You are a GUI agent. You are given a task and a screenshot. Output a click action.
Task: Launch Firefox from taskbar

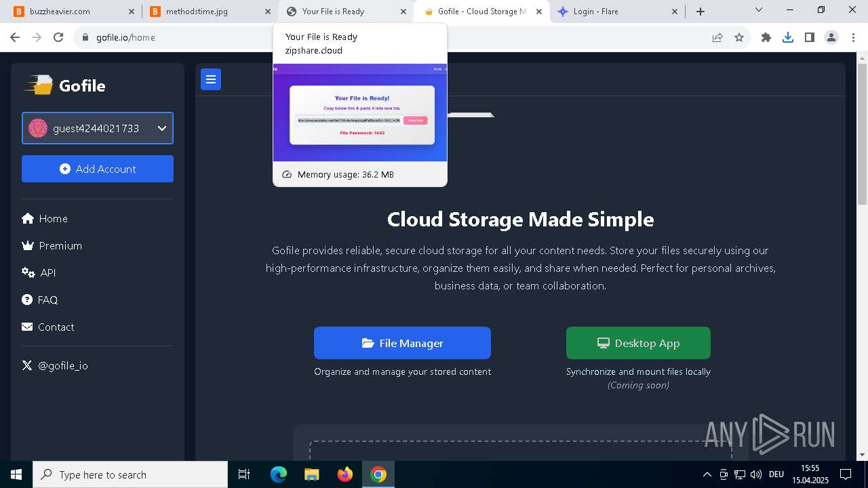(345, 474)
